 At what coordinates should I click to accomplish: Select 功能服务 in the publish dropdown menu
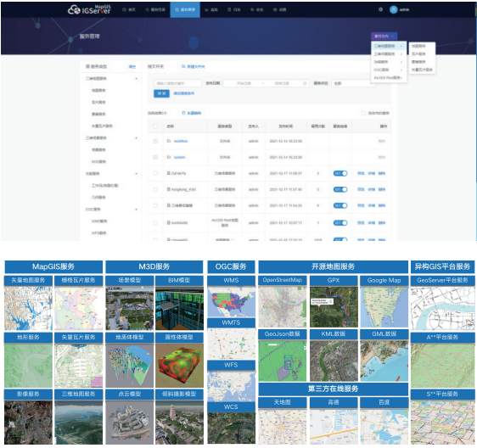[x=389, y=62]
